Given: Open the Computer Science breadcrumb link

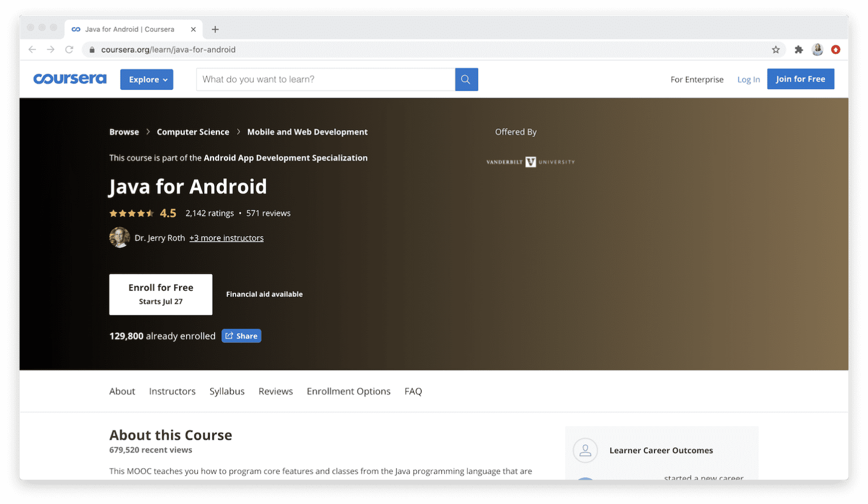Looking at the screenshot, I should coord(193,132).
